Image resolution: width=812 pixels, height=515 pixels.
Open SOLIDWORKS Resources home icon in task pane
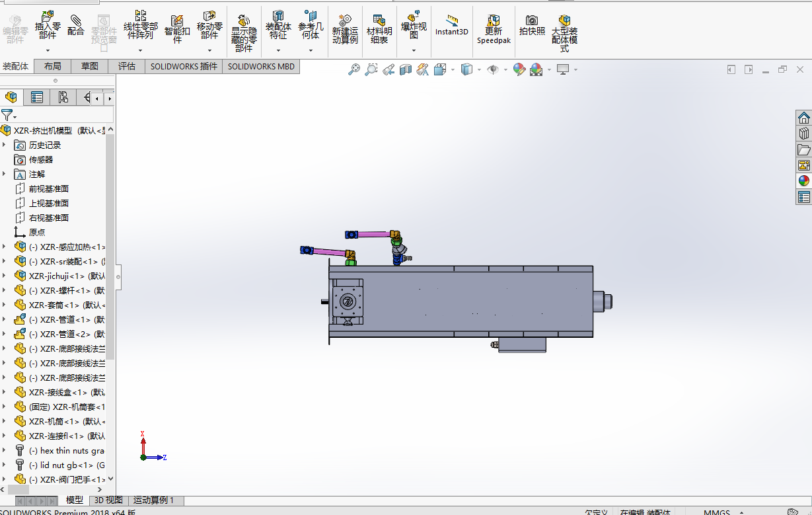(804, 118)
